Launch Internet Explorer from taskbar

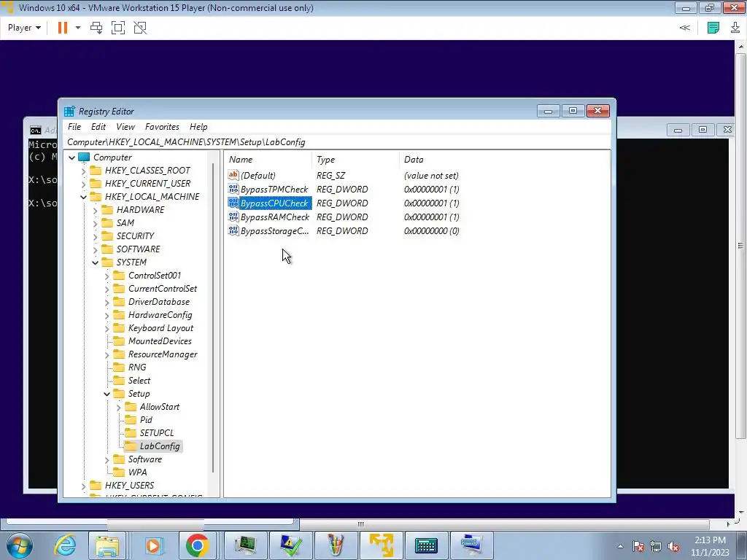pyautogui.click(x=65, y=545)
